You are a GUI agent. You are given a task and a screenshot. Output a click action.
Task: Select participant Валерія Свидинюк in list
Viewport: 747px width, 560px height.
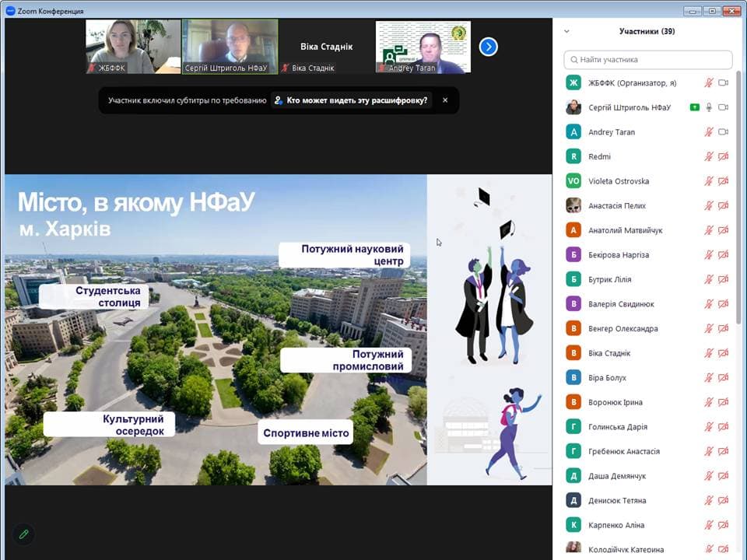[x=648, y=304]
